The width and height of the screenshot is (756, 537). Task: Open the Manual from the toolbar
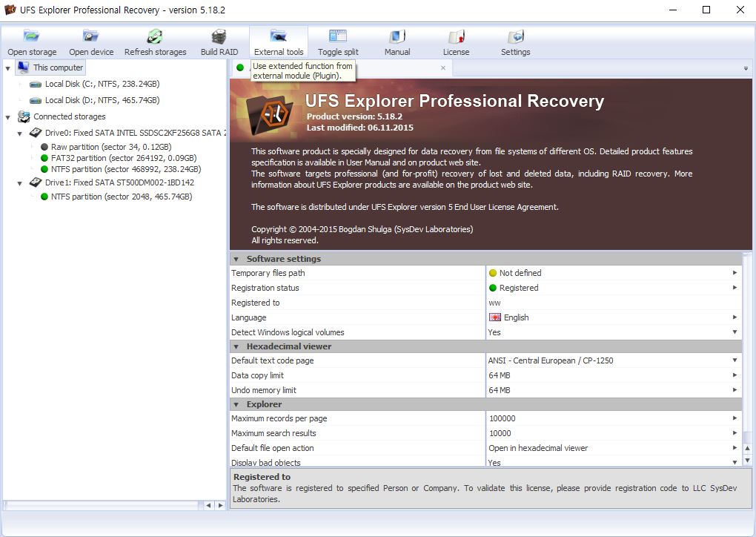[397, 42]
